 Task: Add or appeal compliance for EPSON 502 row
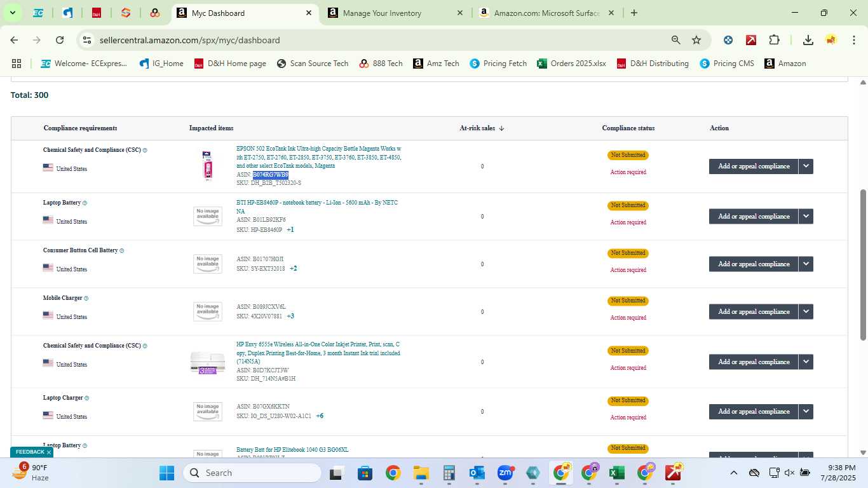pyautogui.click(x=754, y=166)
